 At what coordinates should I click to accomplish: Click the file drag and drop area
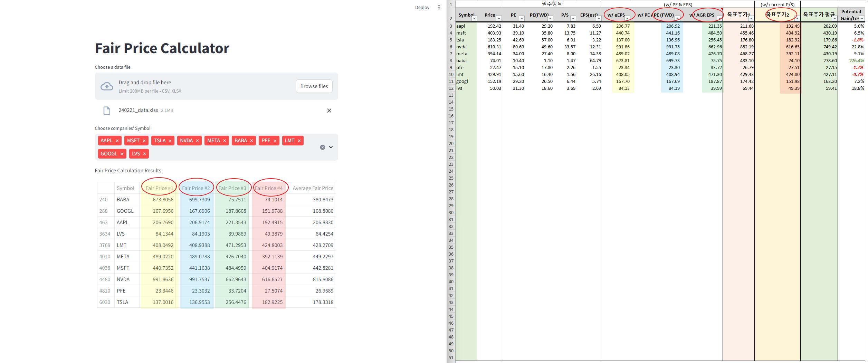pyautogui.click(x=217, y=86)
